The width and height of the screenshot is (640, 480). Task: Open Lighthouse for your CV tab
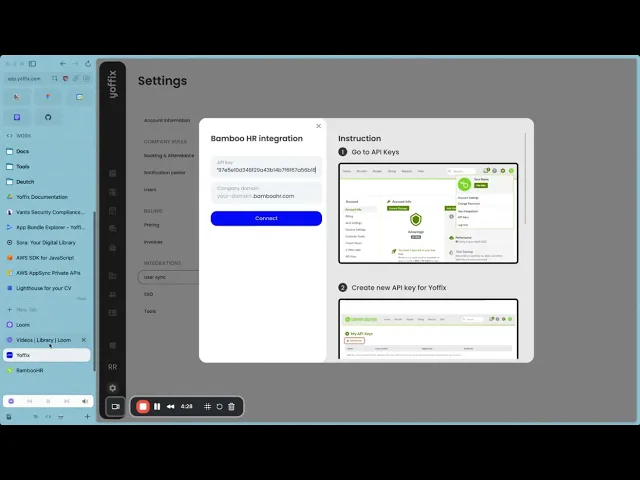(47, 288)
